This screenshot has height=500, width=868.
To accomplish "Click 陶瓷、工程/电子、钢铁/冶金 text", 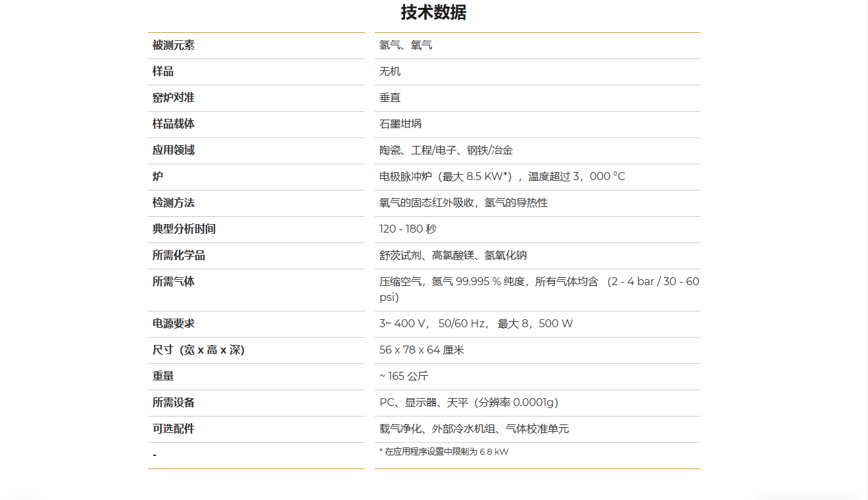I will 446,150.
